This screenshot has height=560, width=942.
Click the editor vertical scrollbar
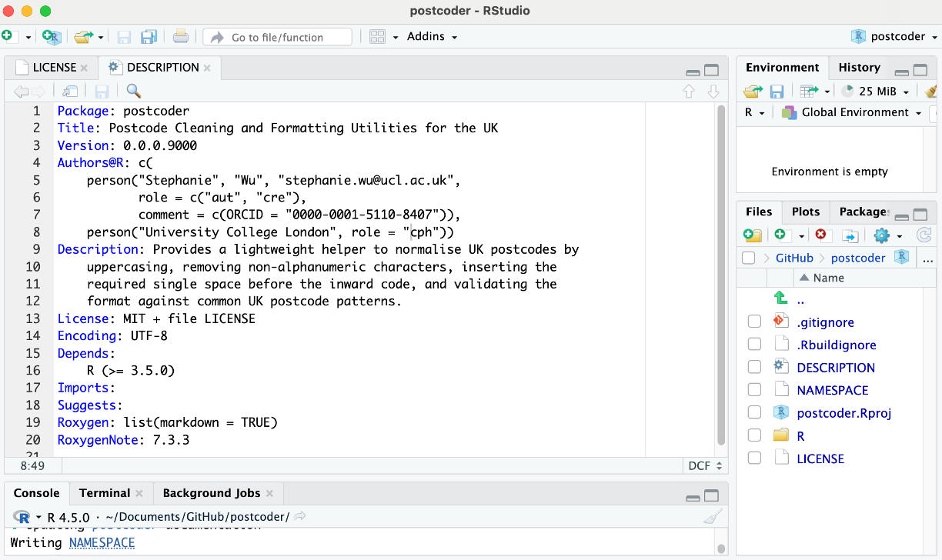pyautogui.click(x=721, y=275)
